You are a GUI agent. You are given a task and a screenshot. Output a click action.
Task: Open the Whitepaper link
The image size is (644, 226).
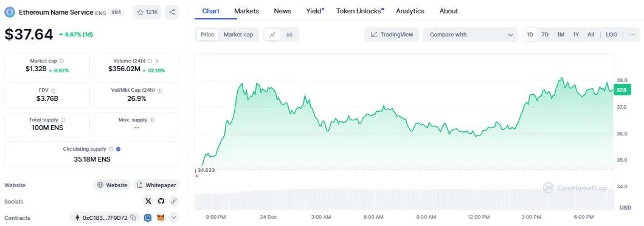(156, 185)
